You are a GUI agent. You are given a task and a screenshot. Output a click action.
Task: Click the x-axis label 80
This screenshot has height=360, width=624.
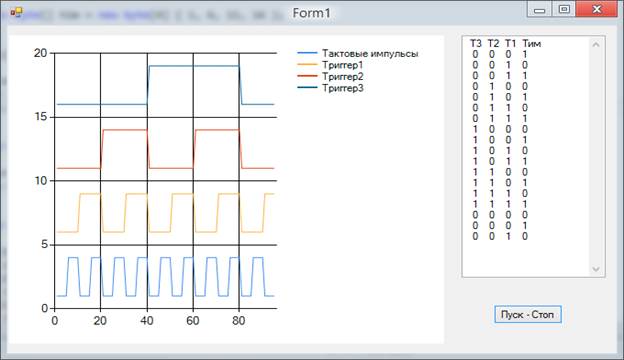(x=239, y=321)
